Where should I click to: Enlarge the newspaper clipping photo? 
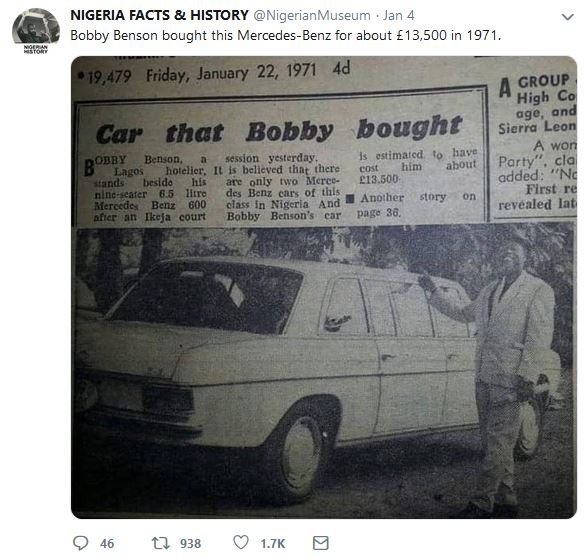[324, 287]
